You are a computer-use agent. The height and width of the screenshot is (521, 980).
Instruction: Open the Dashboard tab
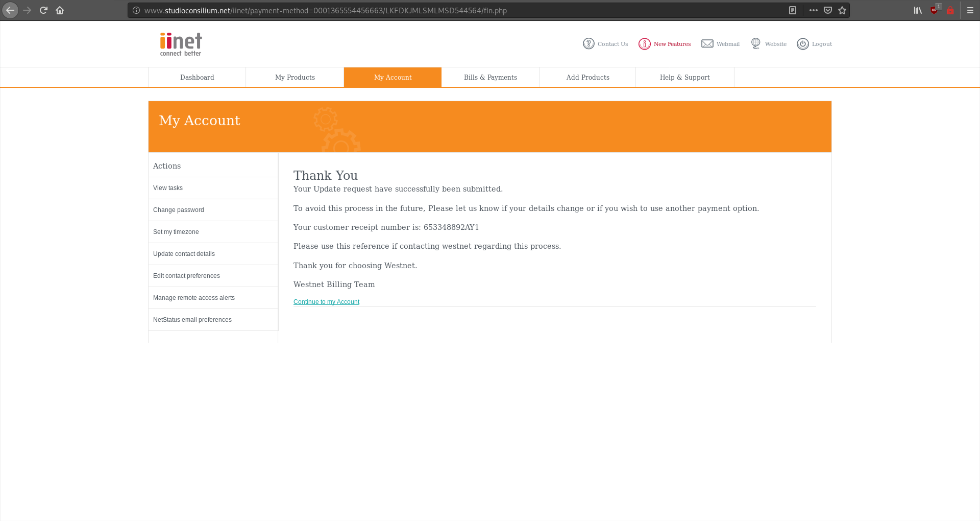tap(197, 77)
